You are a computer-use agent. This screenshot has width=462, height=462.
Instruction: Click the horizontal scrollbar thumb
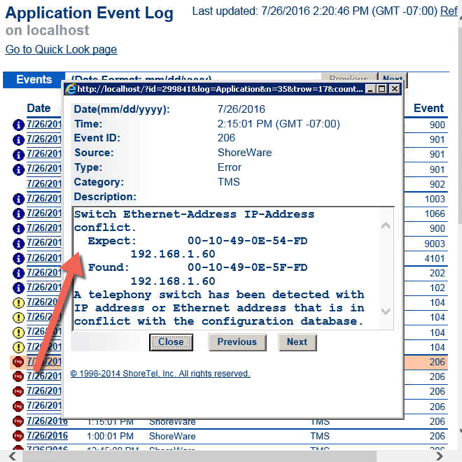[199, 456]
